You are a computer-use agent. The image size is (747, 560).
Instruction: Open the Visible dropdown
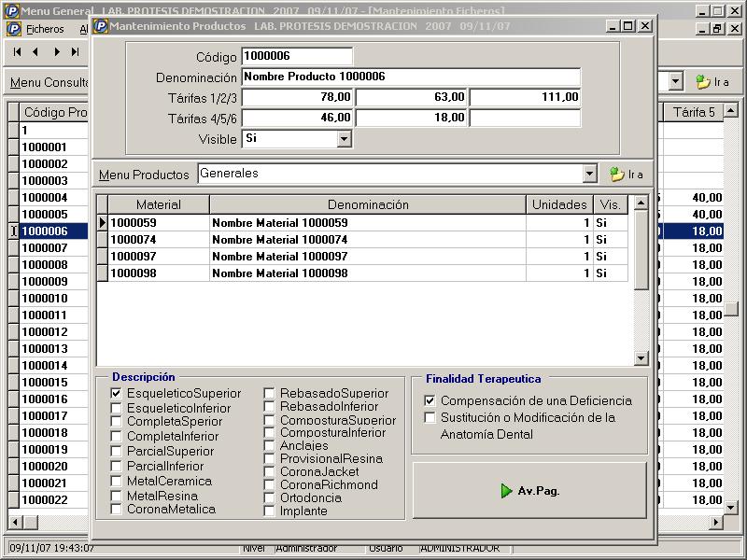tap(344, 139)
